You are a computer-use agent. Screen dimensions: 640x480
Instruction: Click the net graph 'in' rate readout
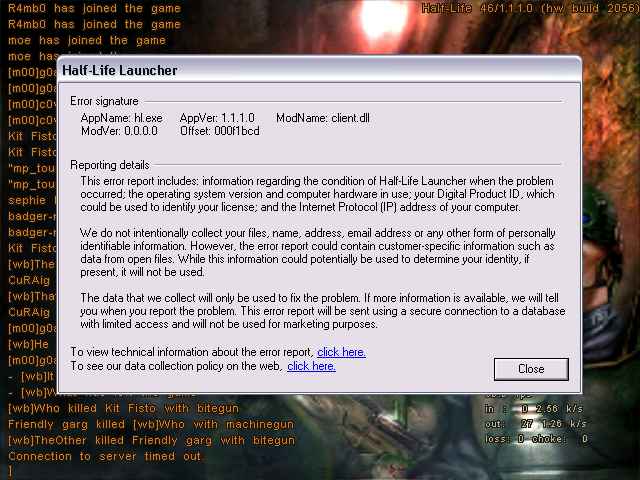tap(534, 409)
